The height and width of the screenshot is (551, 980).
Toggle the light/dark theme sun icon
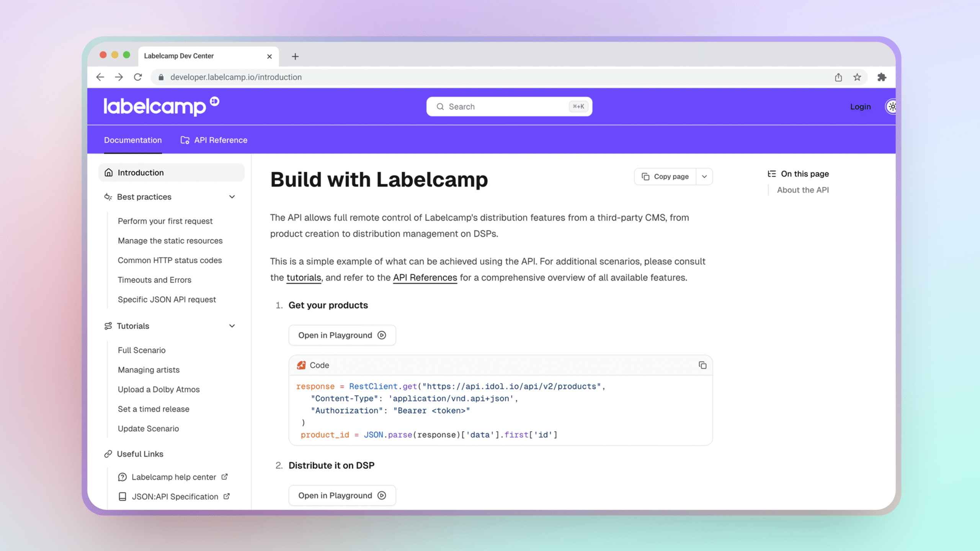[892, 106]
